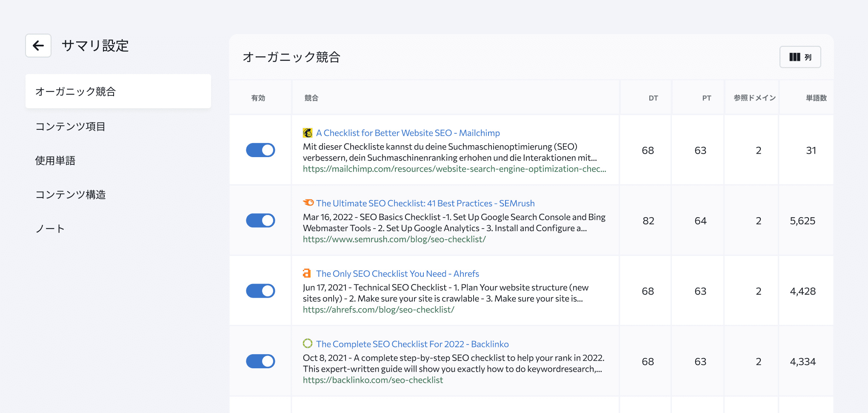Image resolution: width=868 pixels, height=413 pixels.
Task: Click the SEMrush favicon icon
Action: [x=309, y=203]
